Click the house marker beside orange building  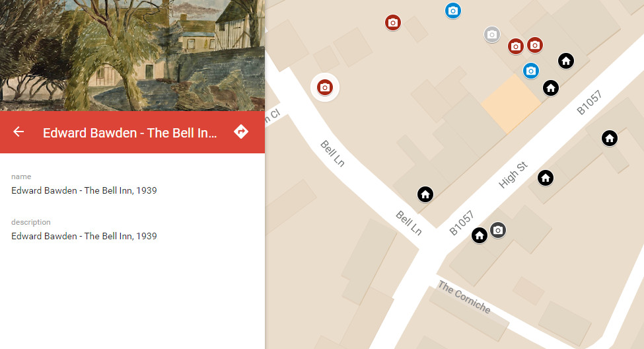(551, 88)
